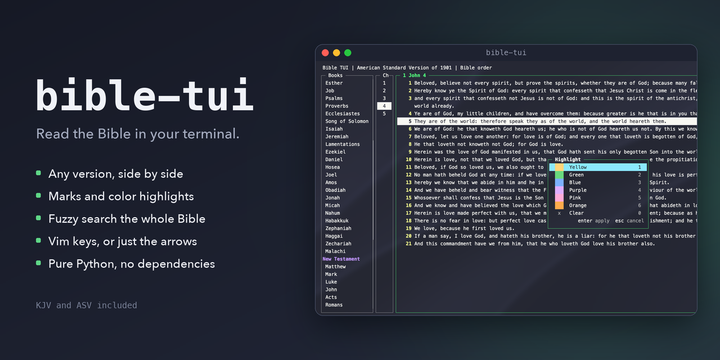720x360 pixels.
Task: Open the book Song of Solomon
Action: tap(347, 121)
